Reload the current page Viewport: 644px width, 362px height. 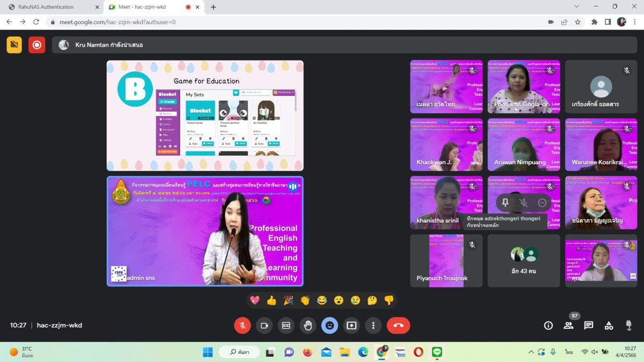(x=36, y=22)
